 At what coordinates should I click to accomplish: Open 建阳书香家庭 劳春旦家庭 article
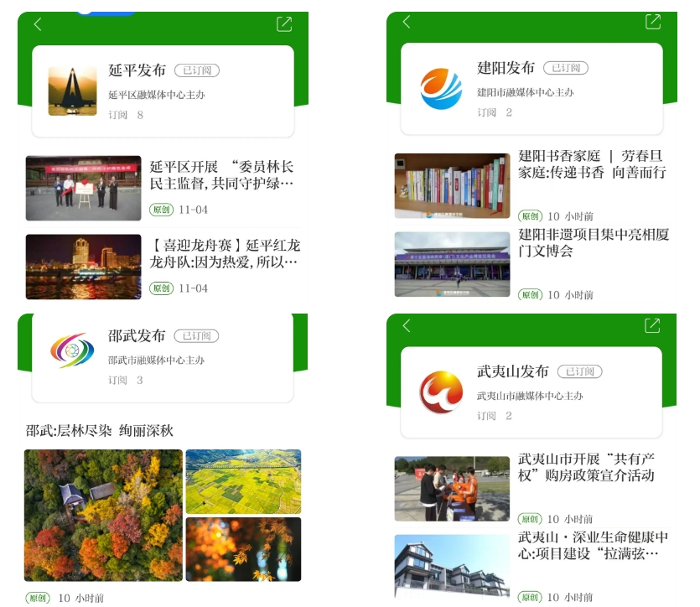click(x=592, y=164)
